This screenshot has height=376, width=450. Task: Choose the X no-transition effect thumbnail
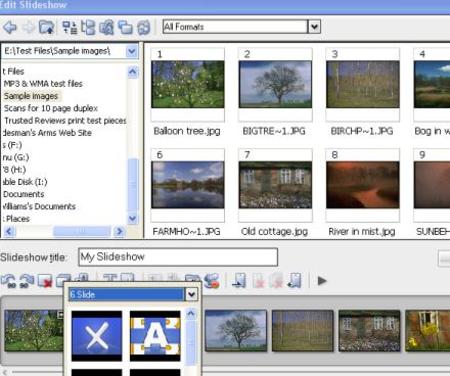click(x=97, y=336)
